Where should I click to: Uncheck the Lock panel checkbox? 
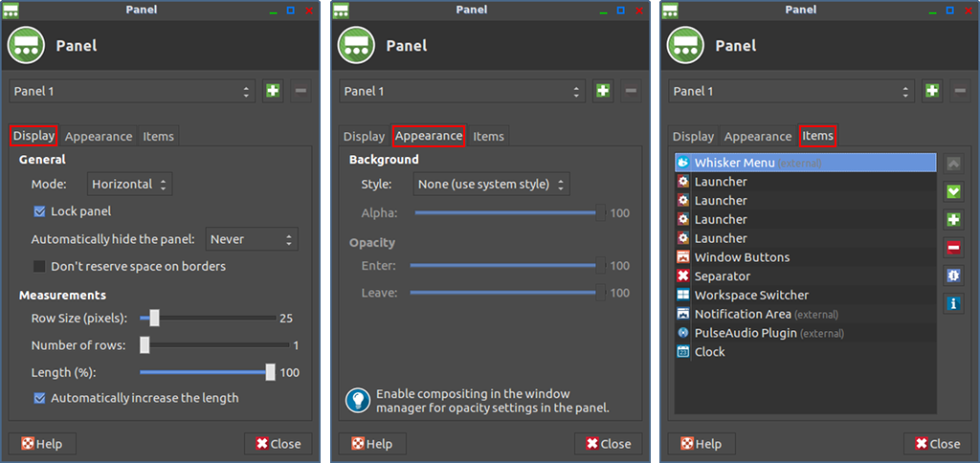[39, 211]
